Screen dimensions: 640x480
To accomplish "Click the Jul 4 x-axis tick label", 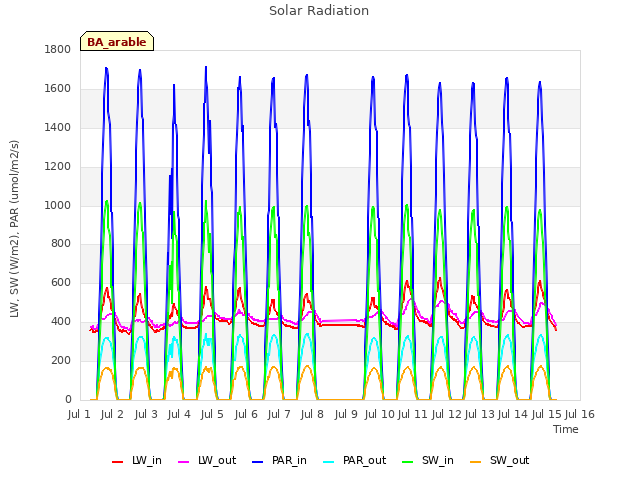I will click(x=179, y=414).
